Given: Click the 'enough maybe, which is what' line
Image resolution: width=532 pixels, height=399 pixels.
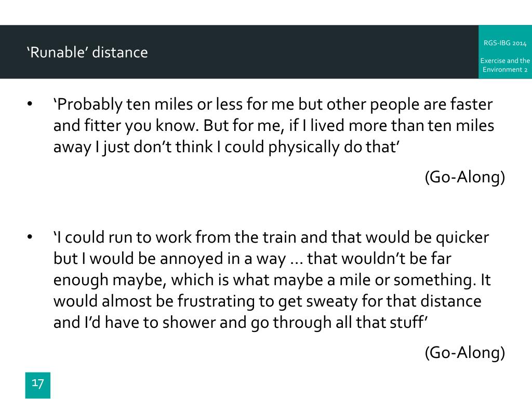Looking at the screenshot, I should 272,280.
